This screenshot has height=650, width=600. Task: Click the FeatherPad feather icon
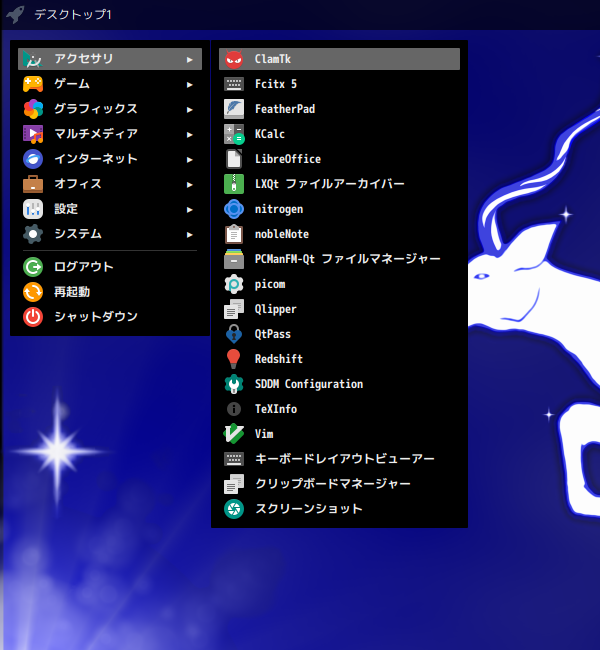[x=234, y=109]
